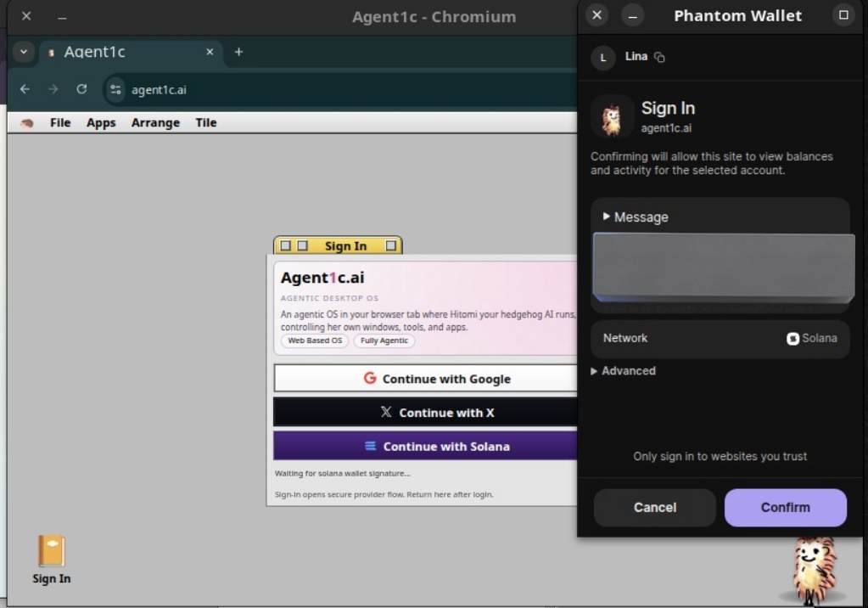868x608 pixels.
Task: Cancel the Phantom sign-in request
Action: coord(655,507)
